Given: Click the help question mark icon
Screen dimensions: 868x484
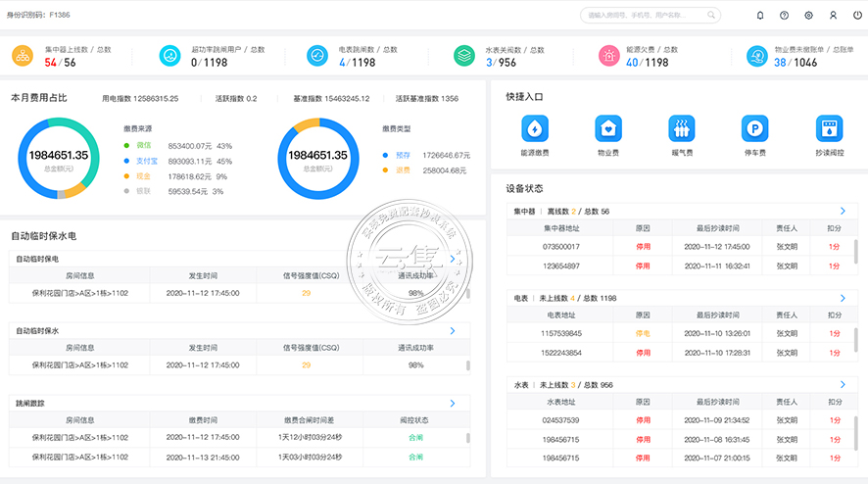Looking at the screenshot, I should (x=784, y=16).
